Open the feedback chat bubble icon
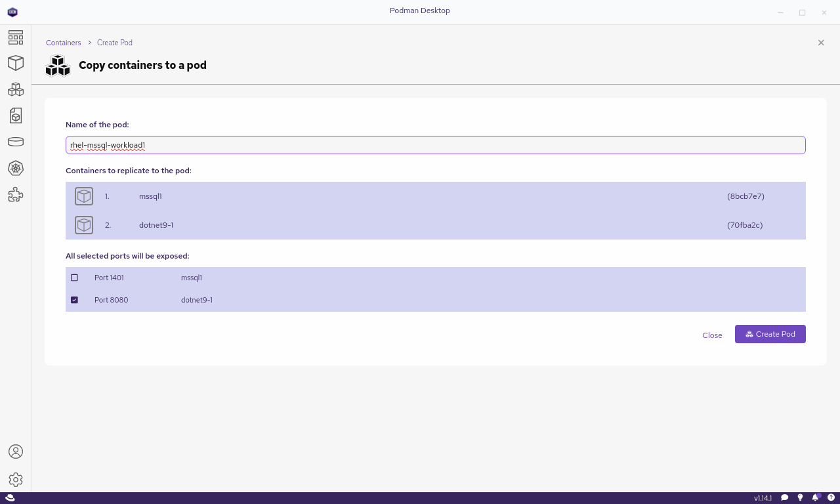Image resolution: width=840 pixels, height=504 pixels. click(784, 498)
